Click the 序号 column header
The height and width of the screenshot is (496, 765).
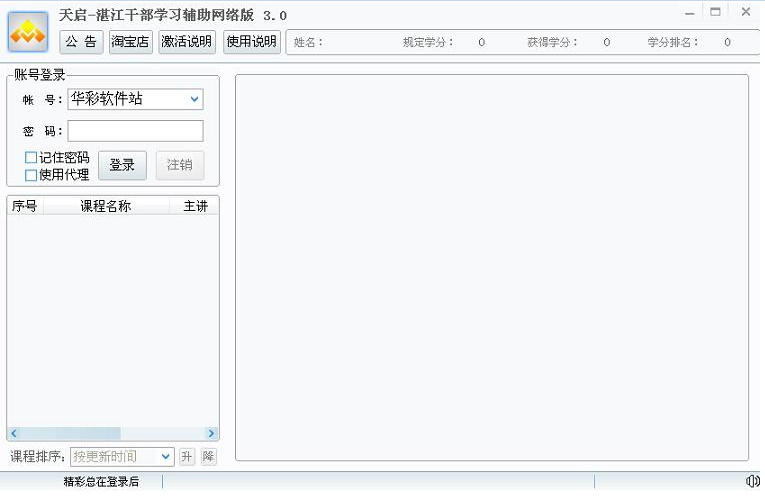click(x=24, y=207)
